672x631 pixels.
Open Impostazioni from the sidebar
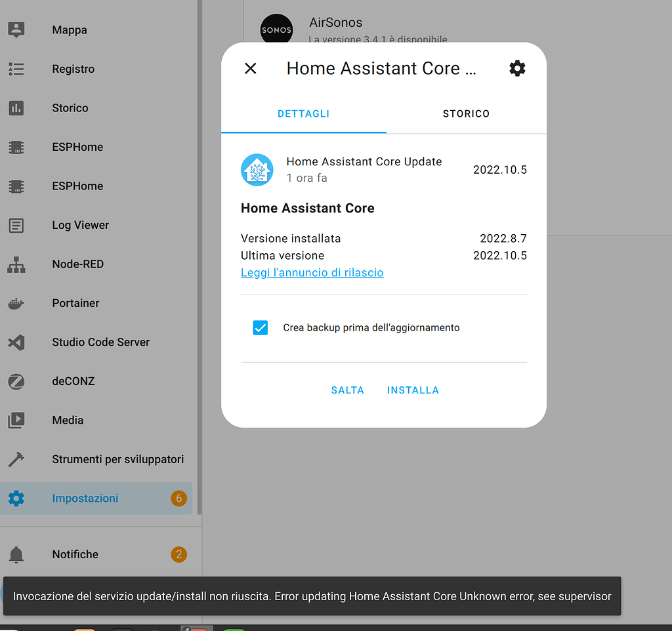pyautogui.click(x=85, y=498)
